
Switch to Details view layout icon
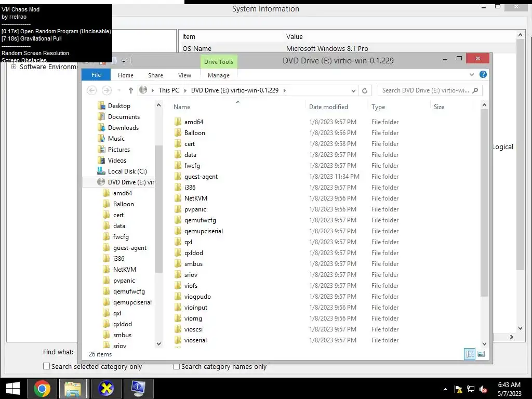(470, 354)
